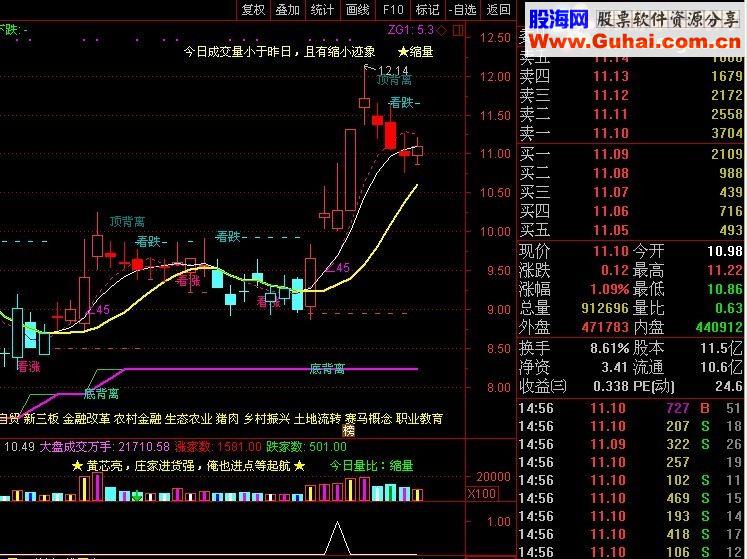Click the 涨家数 1581.00 readout
747x559 pixels.
click(218, 447)
